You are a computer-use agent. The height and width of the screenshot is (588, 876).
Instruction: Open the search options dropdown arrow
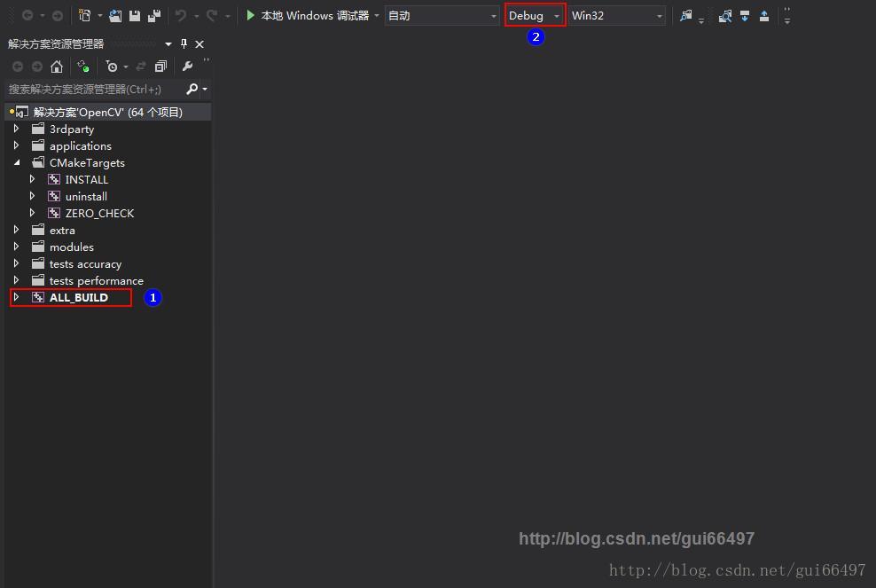tap(205, 90)
